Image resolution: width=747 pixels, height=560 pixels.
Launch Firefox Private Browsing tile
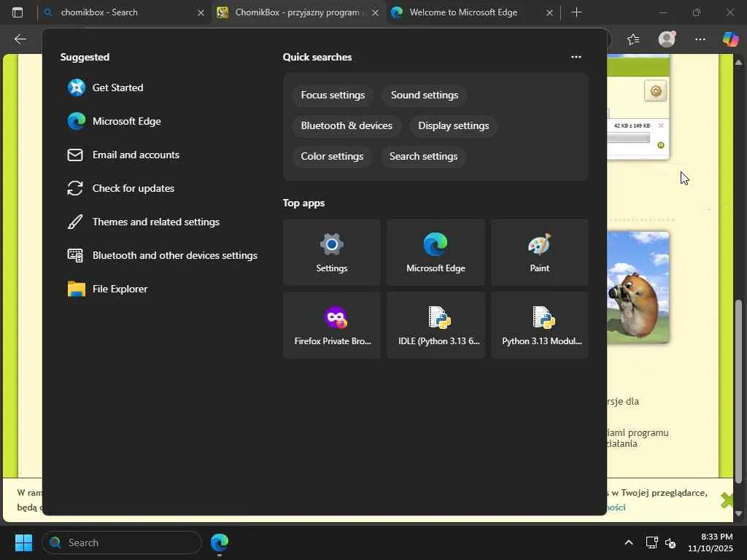(x=332, y=325)
